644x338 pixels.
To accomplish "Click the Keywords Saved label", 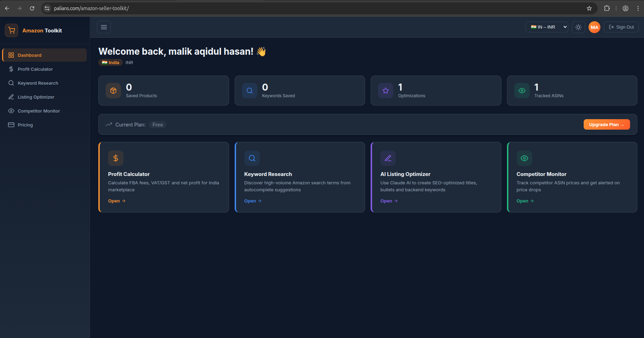I will click(279, 96).
